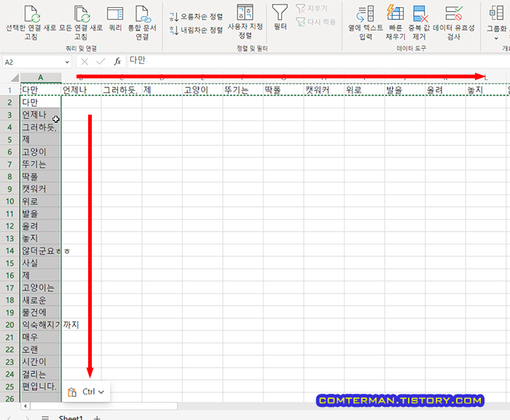Select cell A21 containing 매우
This screenshot has height=420, width=510.
pyautogui.click(x=41, y=337)
